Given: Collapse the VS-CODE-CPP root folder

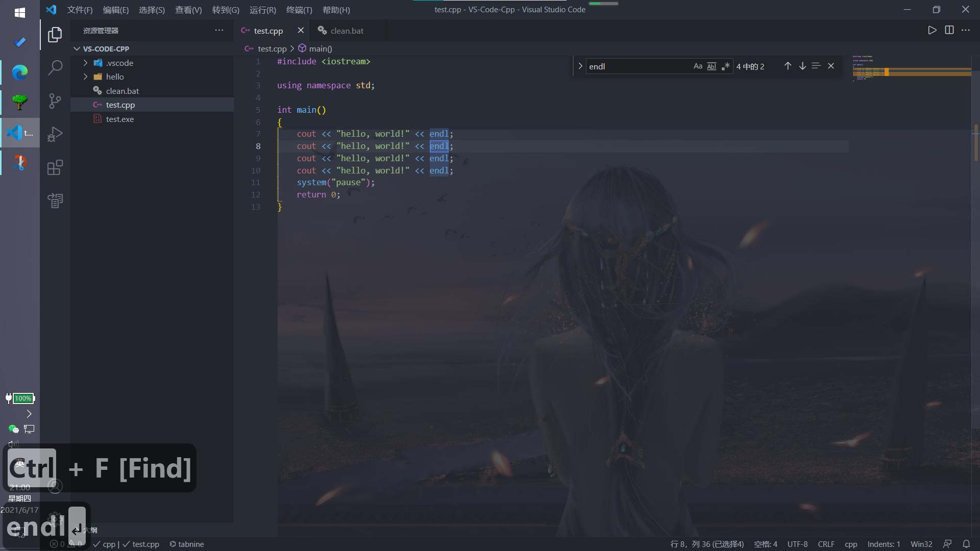Looking at the screenshot, I should [x=77, y=49].
